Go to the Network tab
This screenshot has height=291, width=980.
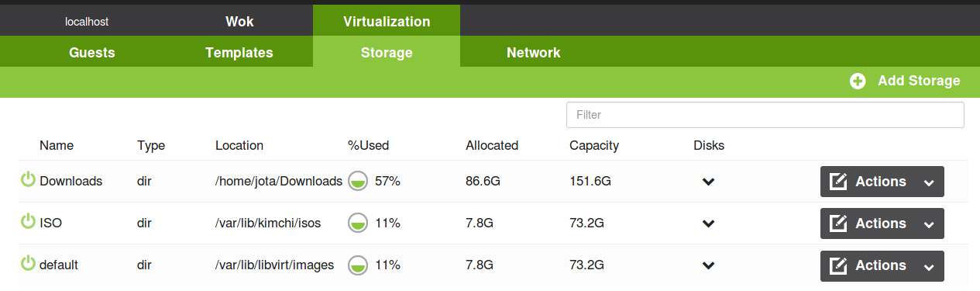coord(534,53)
